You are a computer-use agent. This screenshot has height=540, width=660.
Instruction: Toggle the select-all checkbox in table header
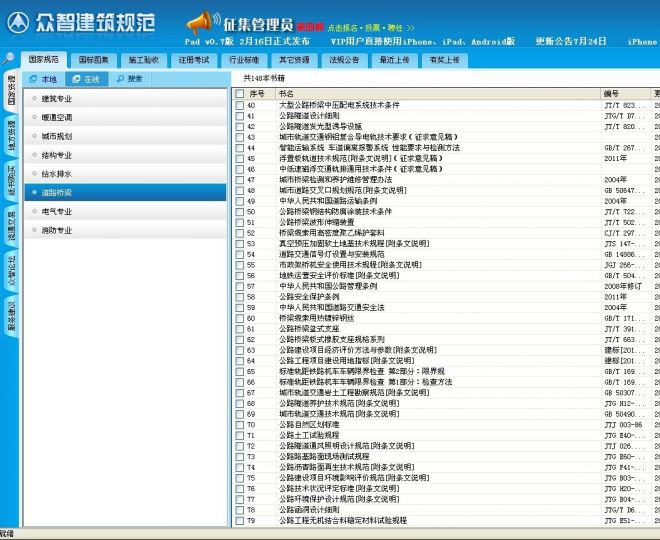pos(240,93)
